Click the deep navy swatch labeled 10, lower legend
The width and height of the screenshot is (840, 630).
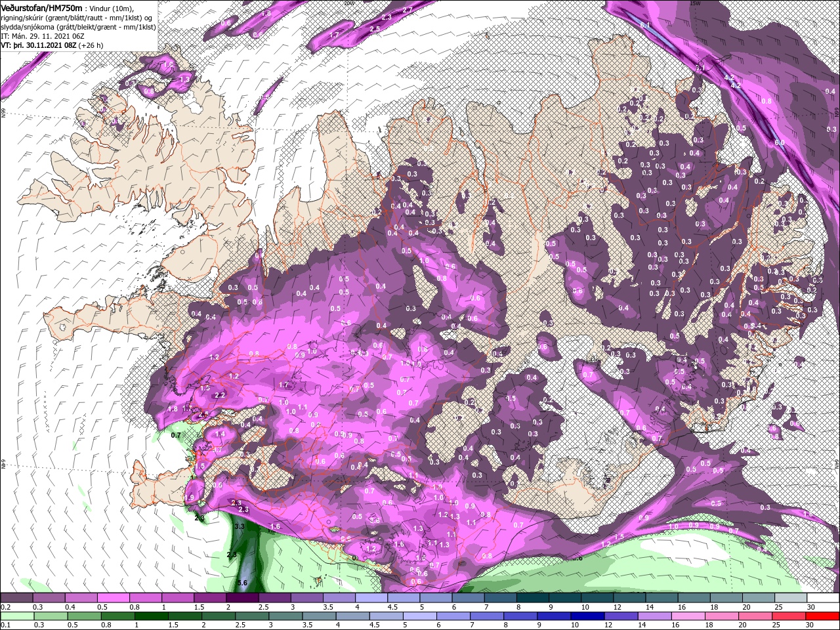coord(587,616)
